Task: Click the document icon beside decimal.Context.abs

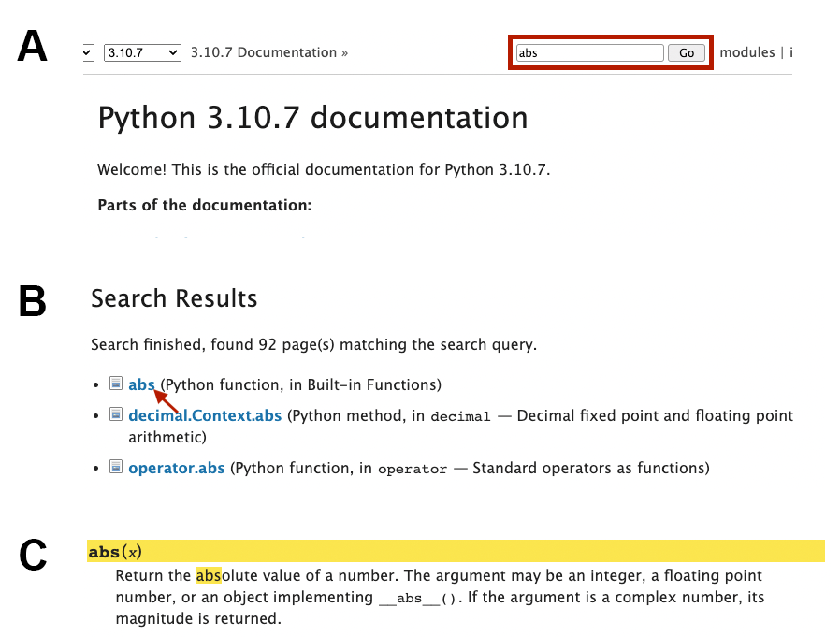Action: click(x=116, y=414)
